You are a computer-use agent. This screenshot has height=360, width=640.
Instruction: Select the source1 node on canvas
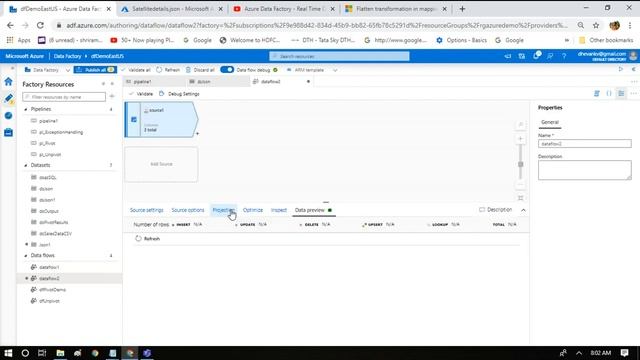162,120
